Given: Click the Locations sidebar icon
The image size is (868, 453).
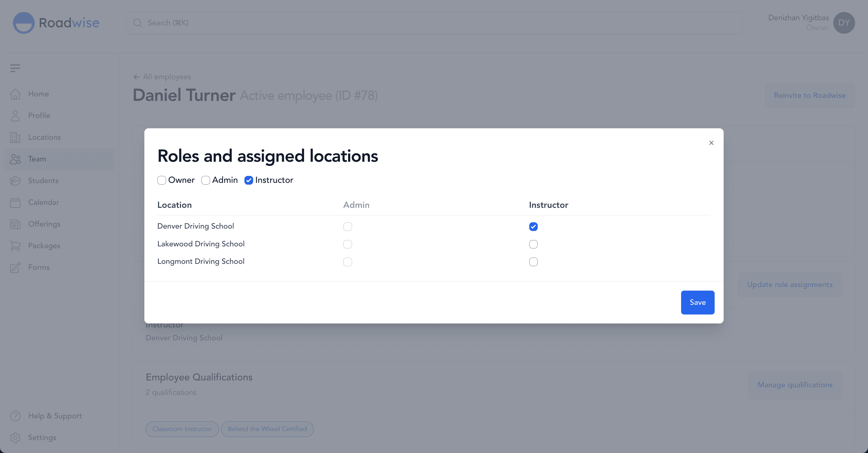Looking at the screenshot, I should click(x=15, y=137).
